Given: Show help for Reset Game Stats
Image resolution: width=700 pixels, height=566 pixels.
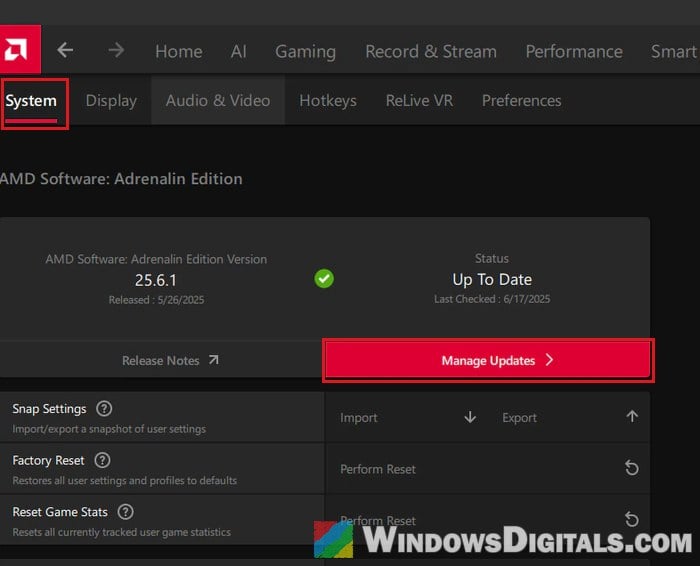Looking at the screenshot, I should pos(125,512).
